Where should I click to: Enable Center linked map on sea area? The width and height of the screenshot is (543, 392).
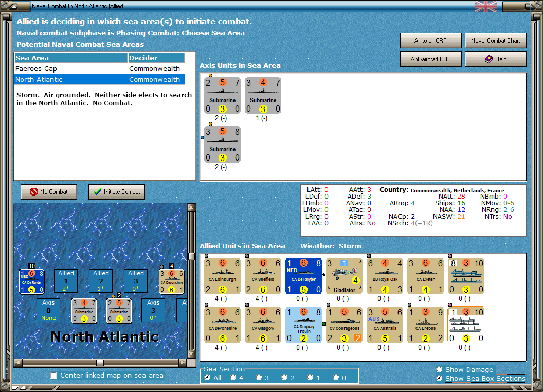54,376
